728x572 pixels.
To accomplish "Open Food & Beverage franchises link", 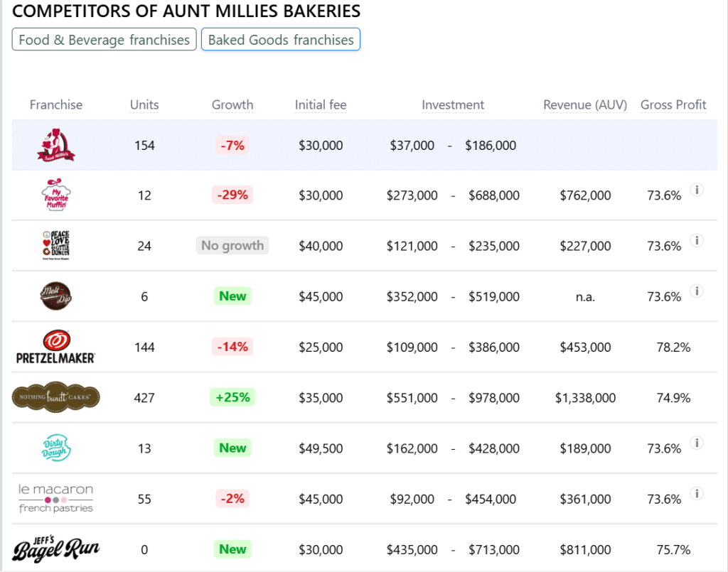I will (104, 39).
